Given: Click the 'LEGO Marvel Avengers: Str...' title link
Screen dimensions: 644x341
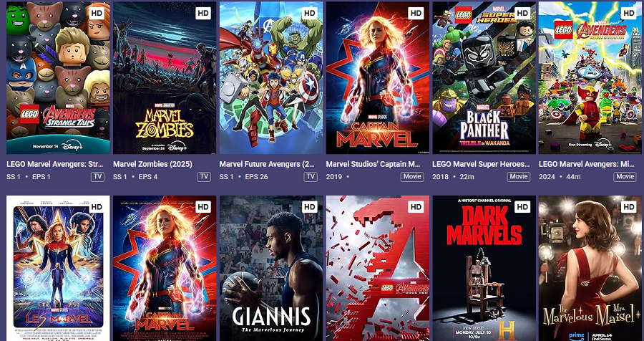Looking at the screenshot, I should 55,164.
